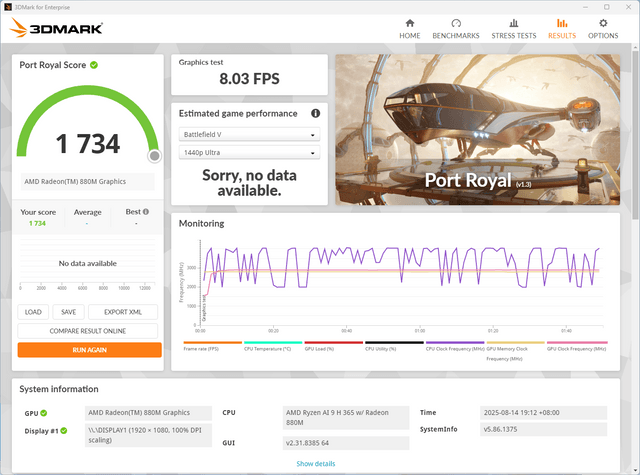Click the Your score value 1 734

pyautogui.click(x=37, y=223)
